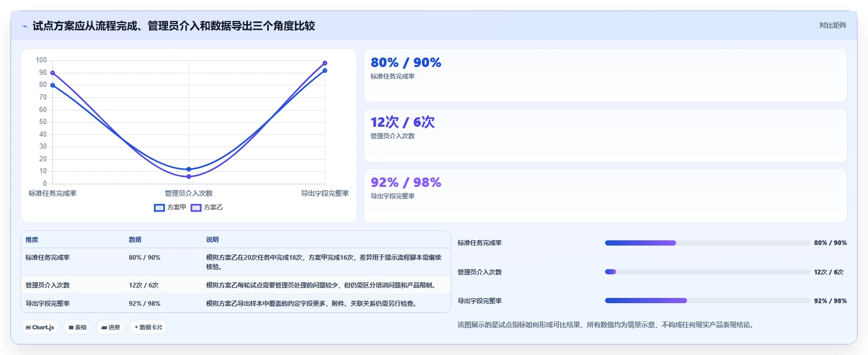Click the 数据卡片 tag chip
This screenshot has height=355, width=868.
point(149,327)
